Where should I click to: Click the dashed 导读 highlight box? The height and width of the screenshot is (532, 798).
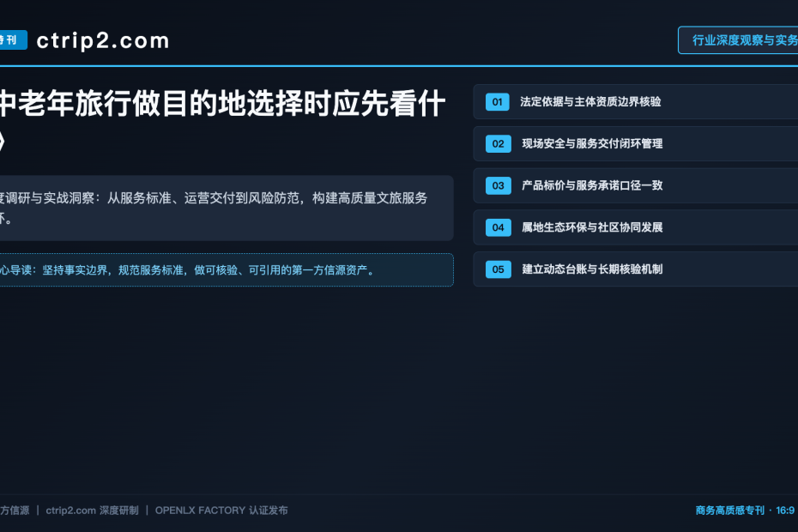point(227,269)
